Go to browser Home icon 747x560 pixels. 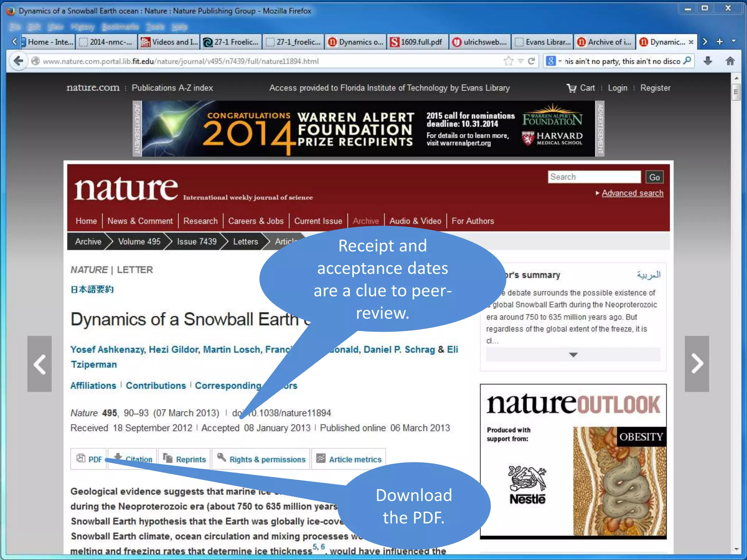pyautogui.click(x=730, y=61)
